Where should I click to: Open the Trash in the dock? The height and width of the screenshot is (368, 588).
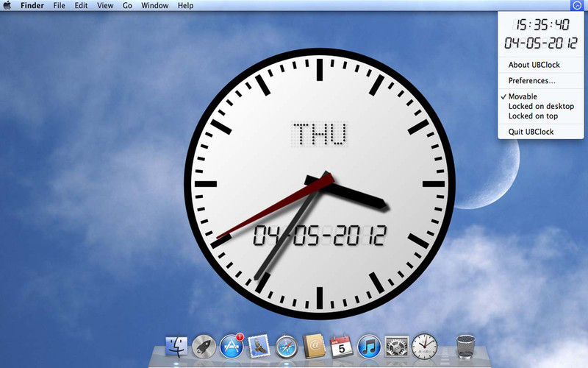pyautogui.click(x=465, y=346)
